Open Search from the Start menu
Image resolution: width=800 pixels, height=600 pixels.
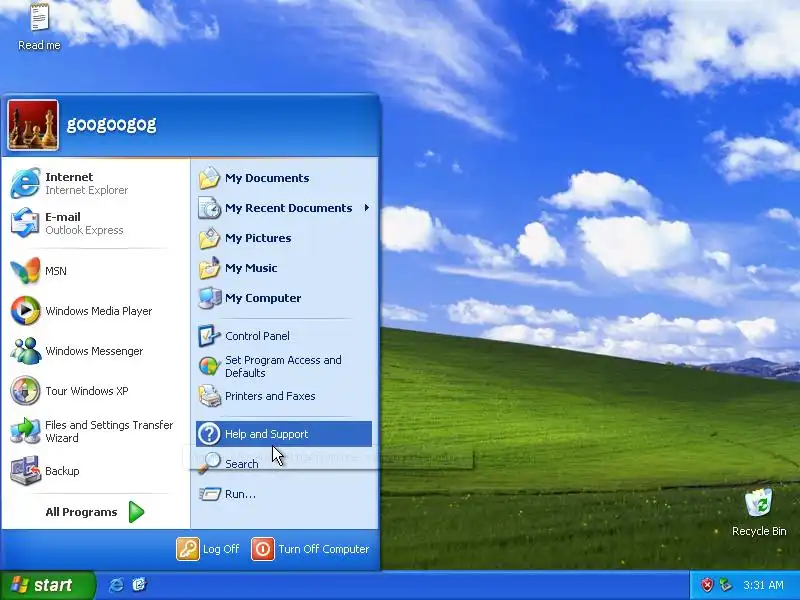click(x=284, y=463)
